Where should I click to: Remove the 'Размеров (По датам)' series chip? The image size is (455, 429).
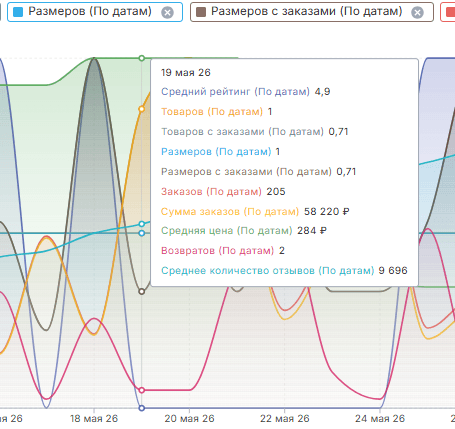pos(167,13)
